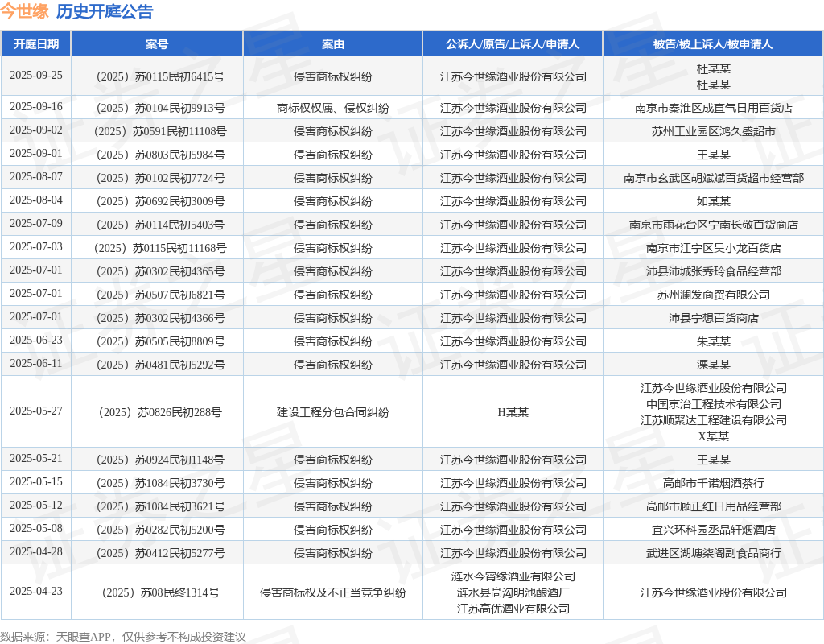Viewport: 824px width, 644px height.
Task: Select defendant 如某某
Action: click(713, 201)
